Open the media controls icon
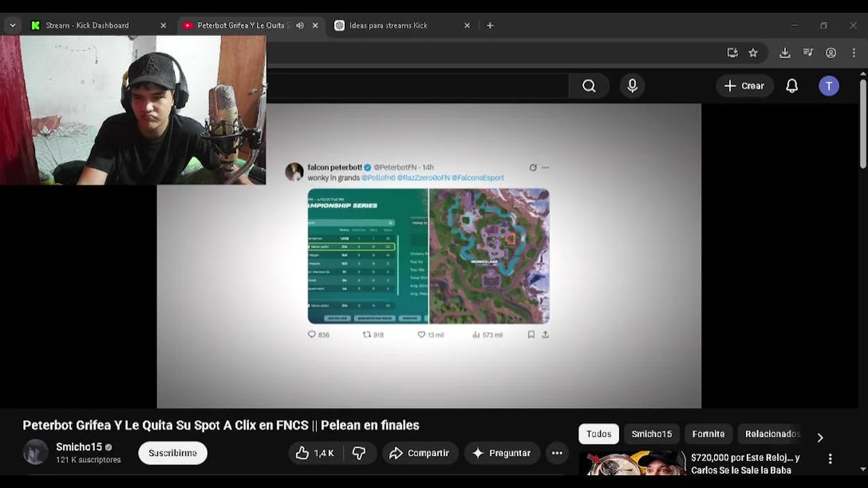The height and width of the screenshot is (488, 868). point(808,52)
